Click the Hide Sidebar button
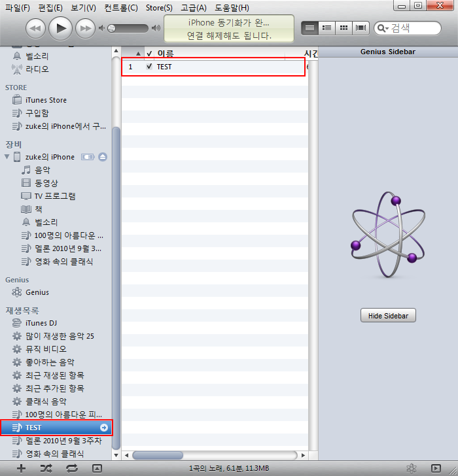This screenshot has width=458, height=476. pos(388,315)
